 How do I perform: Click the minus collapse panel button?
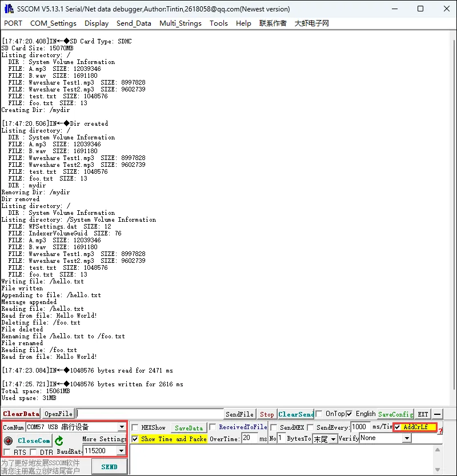pos(437,414)
